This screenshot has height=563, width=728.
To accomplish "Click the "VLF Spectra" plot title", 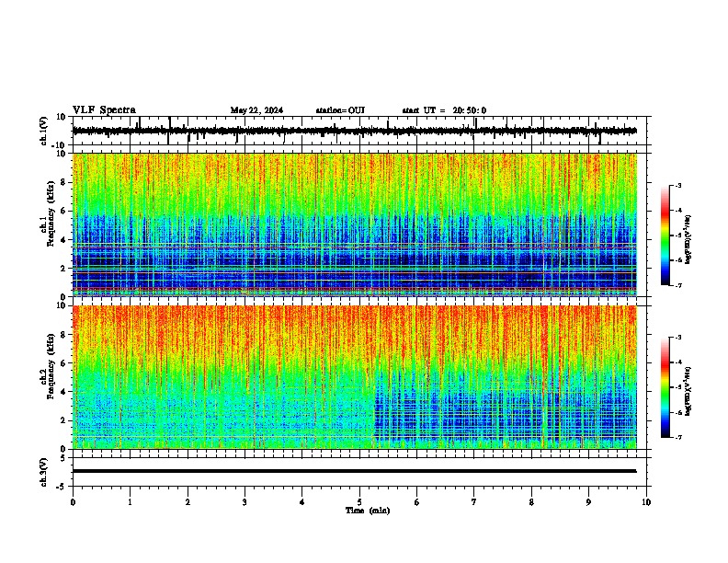I will tap(104, 110).
